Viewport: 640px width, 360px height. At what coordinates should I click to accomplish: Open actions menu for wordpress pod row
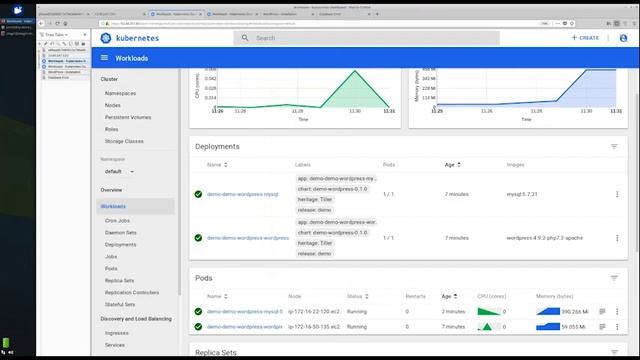coord(617,327)
